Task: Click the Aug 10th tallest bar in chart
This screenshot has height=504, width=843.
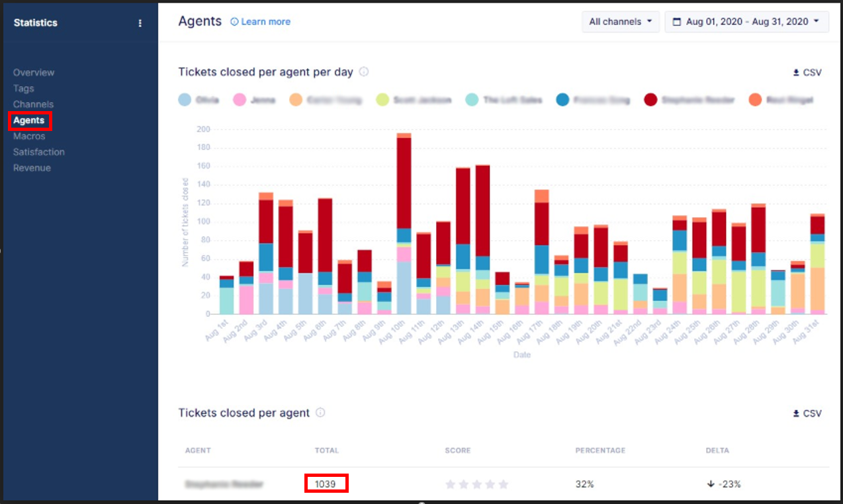Action: (x=404, y=224)
